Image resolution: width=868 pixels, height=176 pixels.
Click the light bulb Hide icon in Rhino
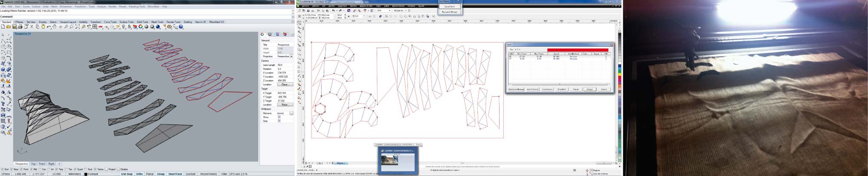pos(124,26)
